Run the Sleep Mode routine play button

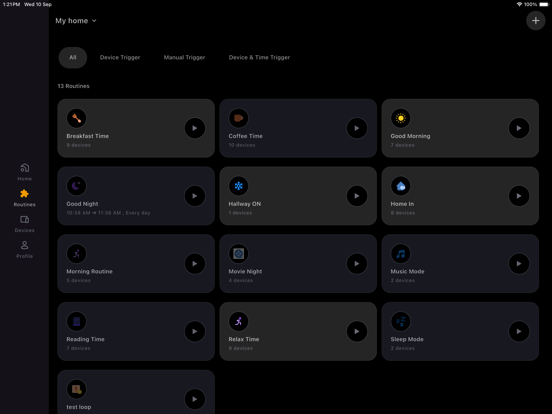coord(519,331)
